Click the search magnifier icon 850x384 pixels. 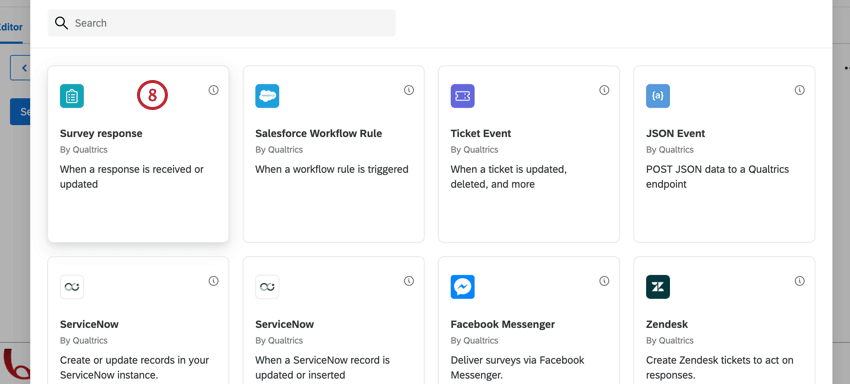61,23
